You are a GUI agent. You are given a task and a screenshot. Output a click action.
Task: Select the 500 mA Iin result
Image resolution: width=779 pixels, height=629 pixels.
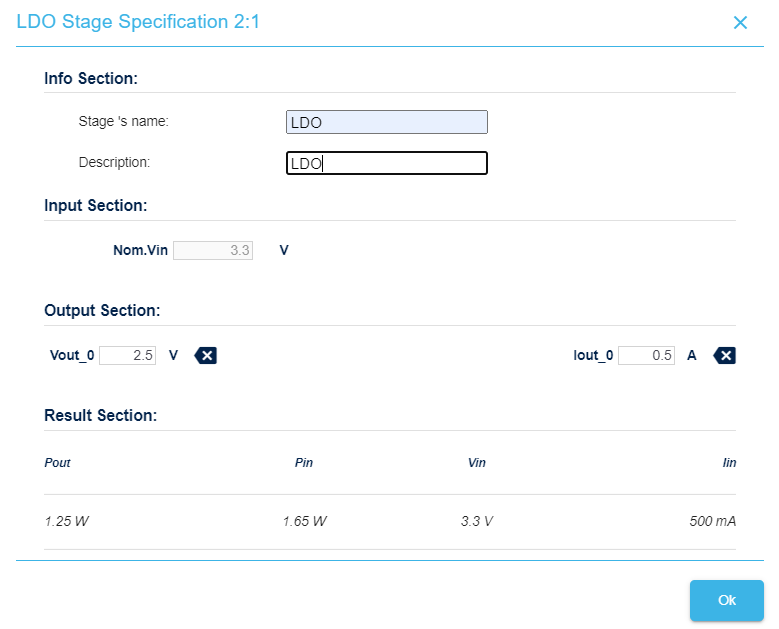click(713, 521)
